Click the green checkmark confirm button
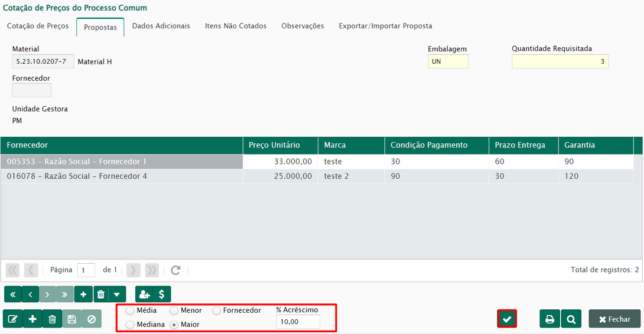 507,319
